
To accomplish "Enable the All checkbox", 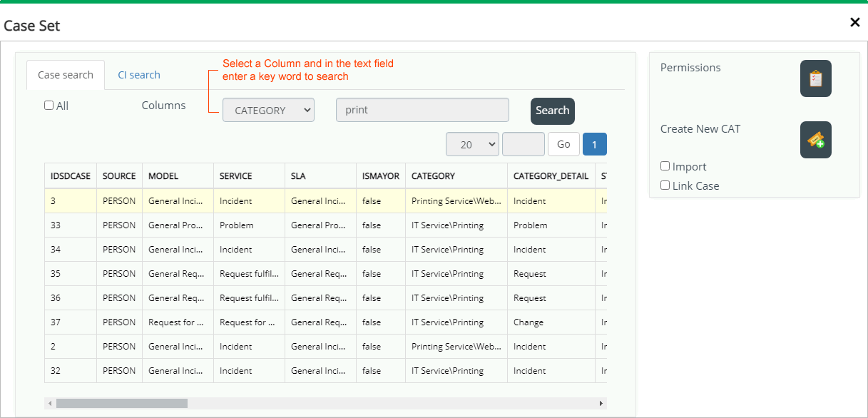I will tap(49, 106).
